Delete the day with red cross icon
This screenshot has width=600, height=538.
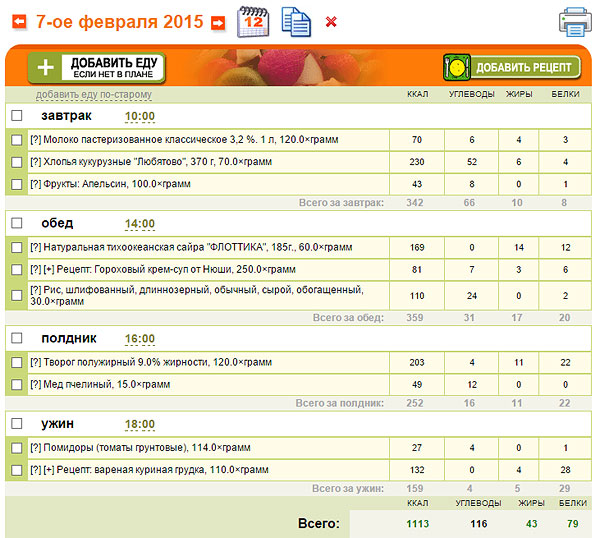[x=331, y=22]
